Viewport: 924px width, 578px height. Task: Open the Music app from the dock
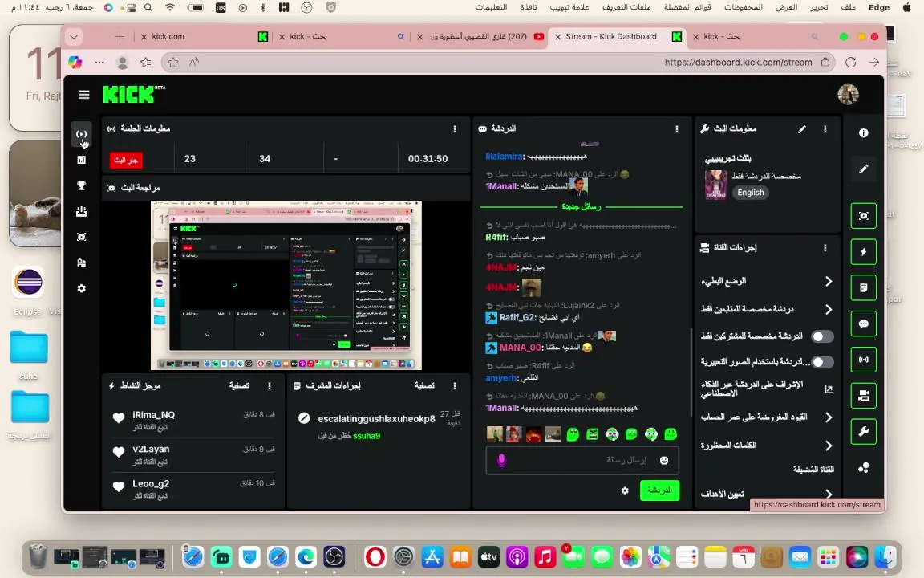(x=545, y=557)
